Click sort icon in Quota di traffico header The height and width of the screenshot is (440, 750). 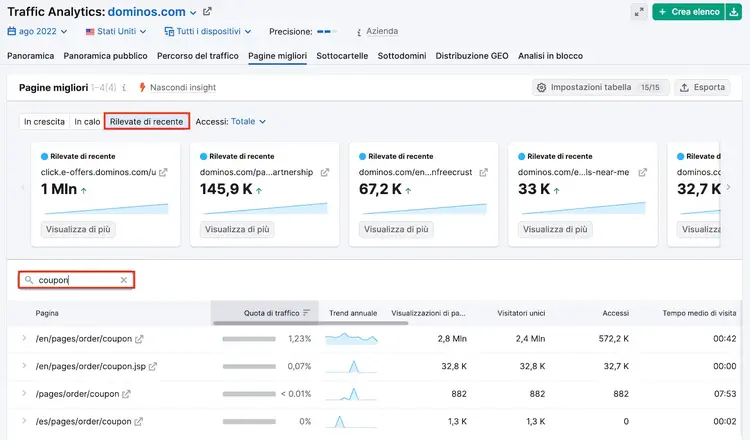(x=307, y=313)
